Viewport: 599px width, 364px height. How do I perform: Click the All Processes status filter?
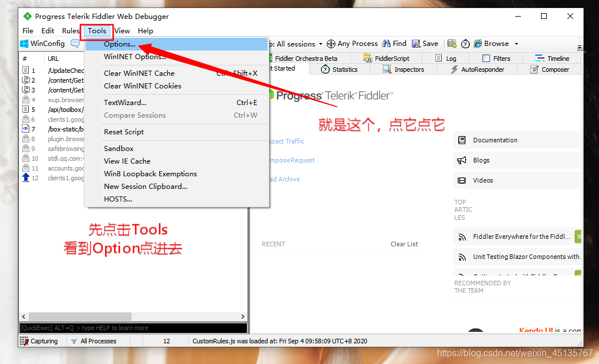click(94, 341)
